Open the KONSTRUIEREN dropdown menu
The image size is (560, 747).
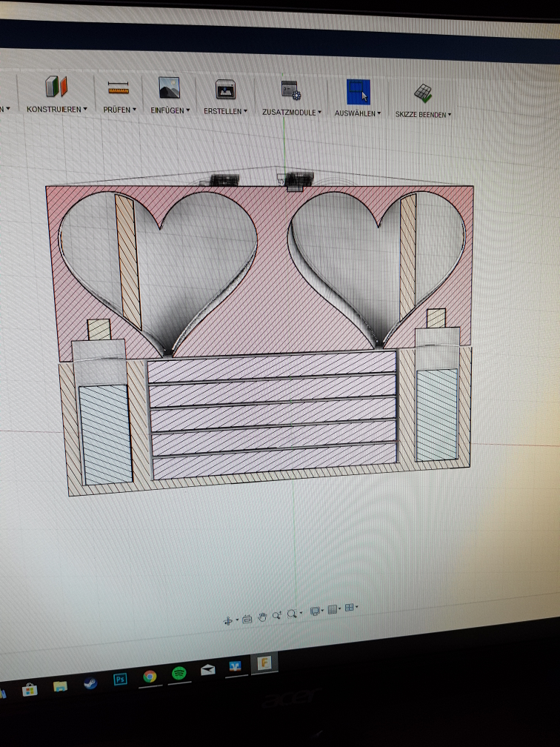(x=56, y=109)
